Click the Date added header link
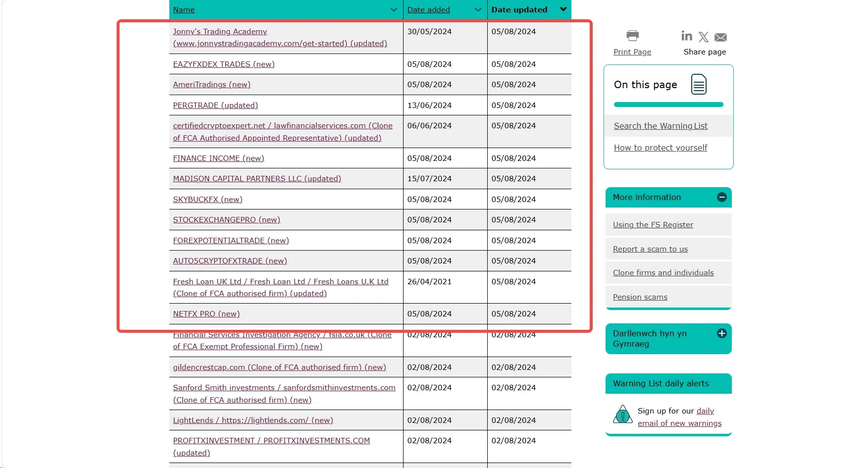This screenshot has height=468, width=868. click(x=428, y=10)
